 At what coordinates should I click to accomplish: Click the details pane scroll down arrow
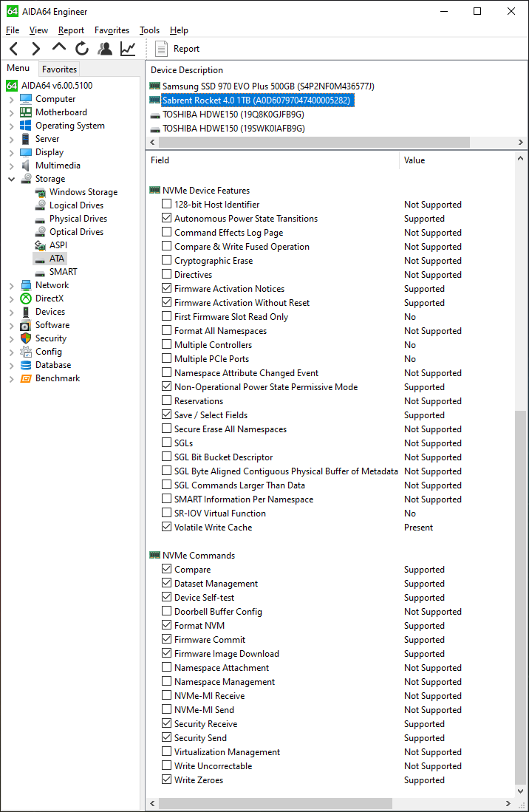(520, 791)
